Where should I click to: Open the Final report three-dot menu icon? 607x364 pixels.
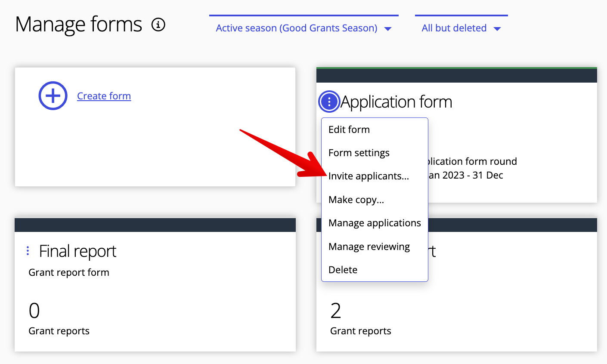(x=28, y=251)
